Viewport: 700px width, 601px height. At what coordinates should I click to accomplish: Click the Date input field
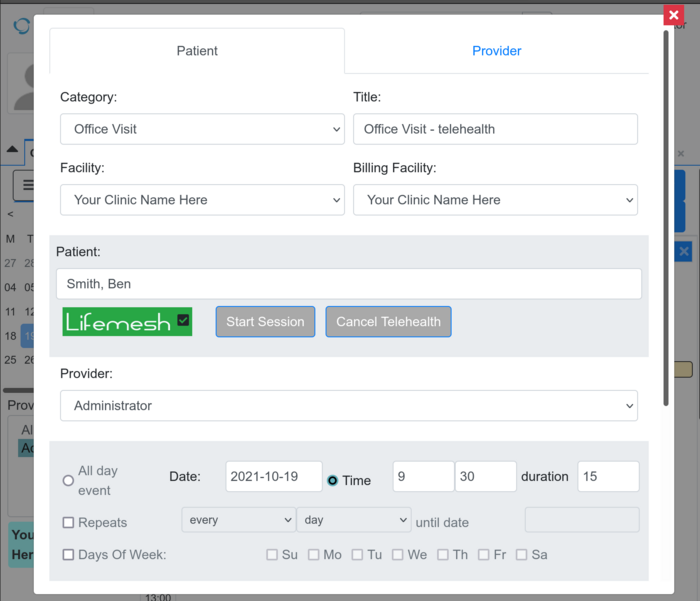tap(274, 477)
